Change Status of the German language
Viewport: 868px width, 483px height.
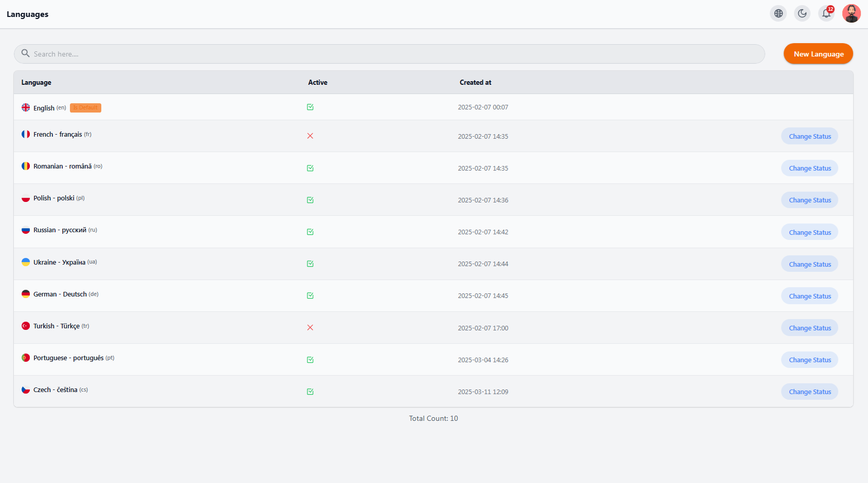click(810, 296)
